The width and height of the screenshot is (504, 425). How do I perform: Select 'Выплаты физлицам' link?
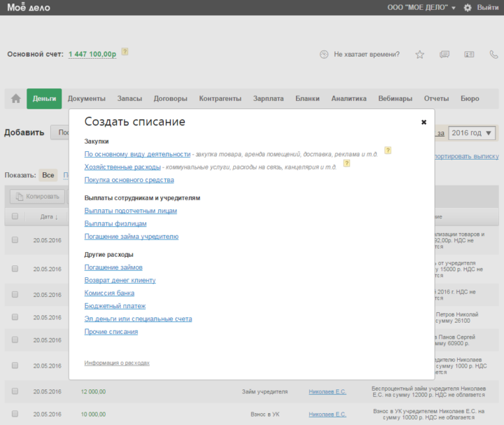coord(115,224)
